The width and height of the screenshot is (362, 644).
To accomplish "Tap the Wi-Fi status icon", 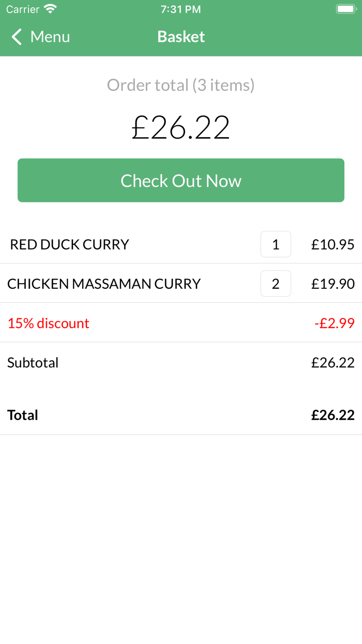I will tap(50, 9).
